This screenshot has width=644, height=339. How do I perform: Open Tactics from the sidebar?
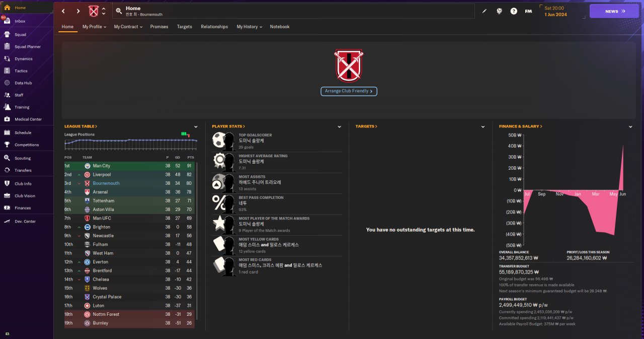tap(26, 71)
